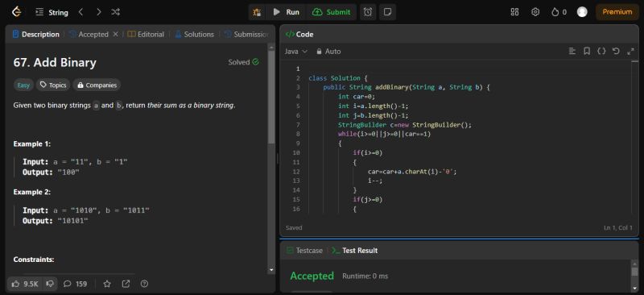Screen dimensions: 644x295
Task: Open the user profile avatar
Action: (x=582, y=12)
